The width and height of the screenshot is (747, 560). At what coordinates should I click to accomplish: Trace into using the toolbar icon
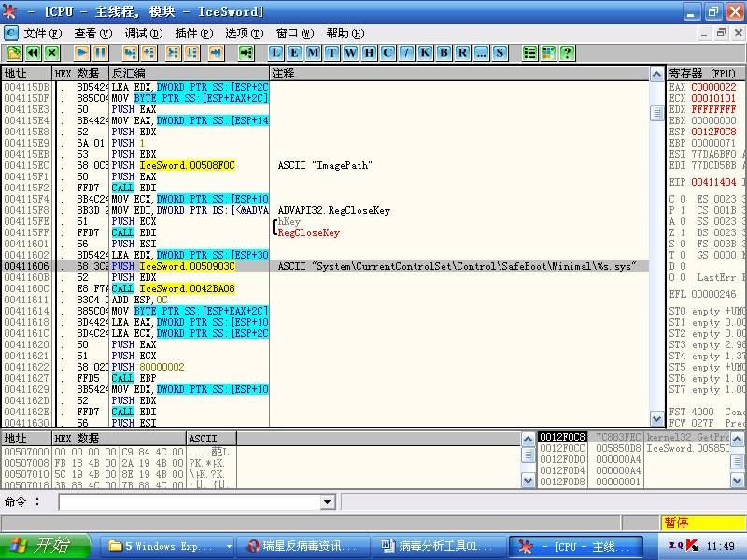173,52
